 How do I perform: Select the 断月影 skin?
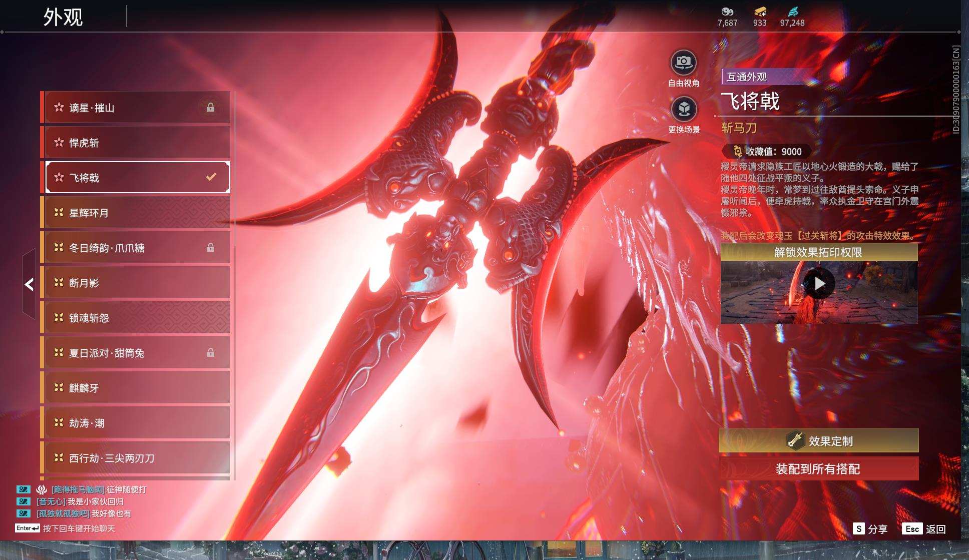pos(135,283)
